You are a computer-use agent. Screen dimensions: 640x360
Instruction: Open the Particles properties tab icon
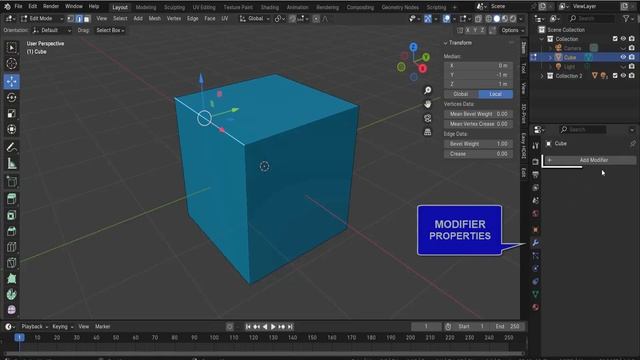point(536,256)
